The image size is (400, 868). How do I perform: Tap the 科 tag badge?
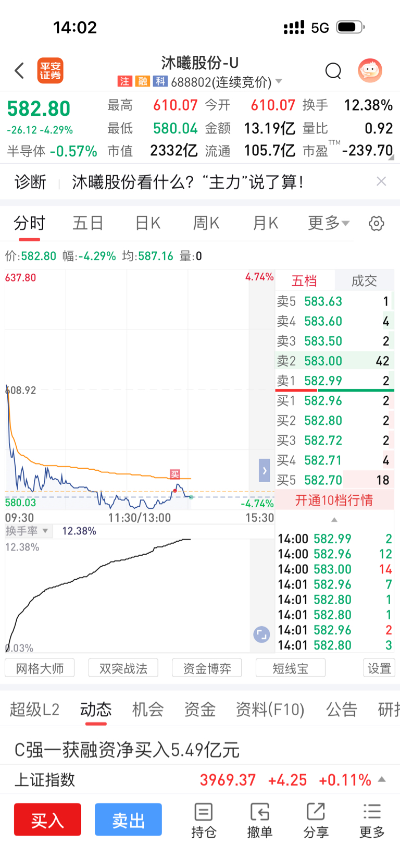click(x=160, y=81)
